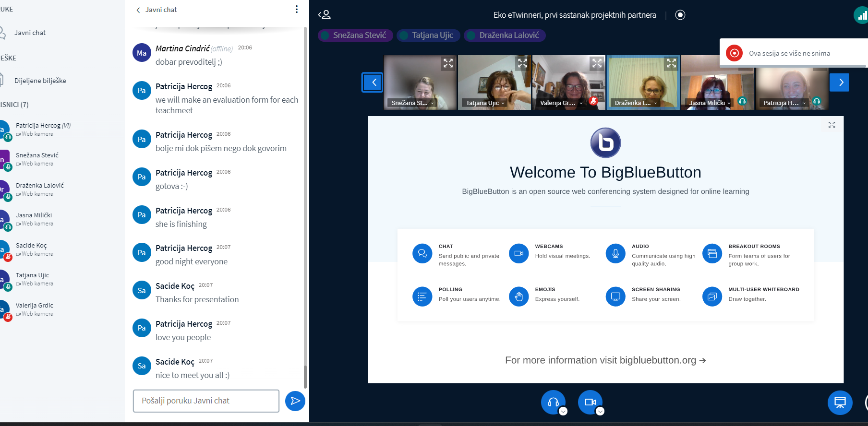Screen dimensions: 868x426
Task: Open Javni chat in the sidebar
Action: (x=30, y=33)
